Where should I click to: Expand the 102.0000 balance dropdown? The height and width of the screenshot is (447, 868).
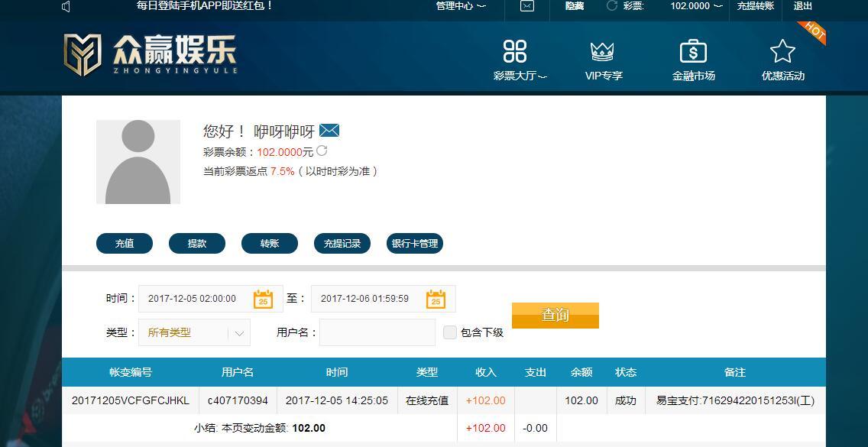click(x=696, y=6)
